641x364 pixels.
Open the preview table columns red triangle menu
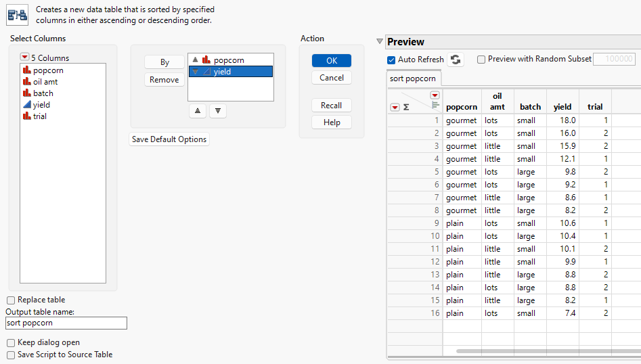point(435,95)
